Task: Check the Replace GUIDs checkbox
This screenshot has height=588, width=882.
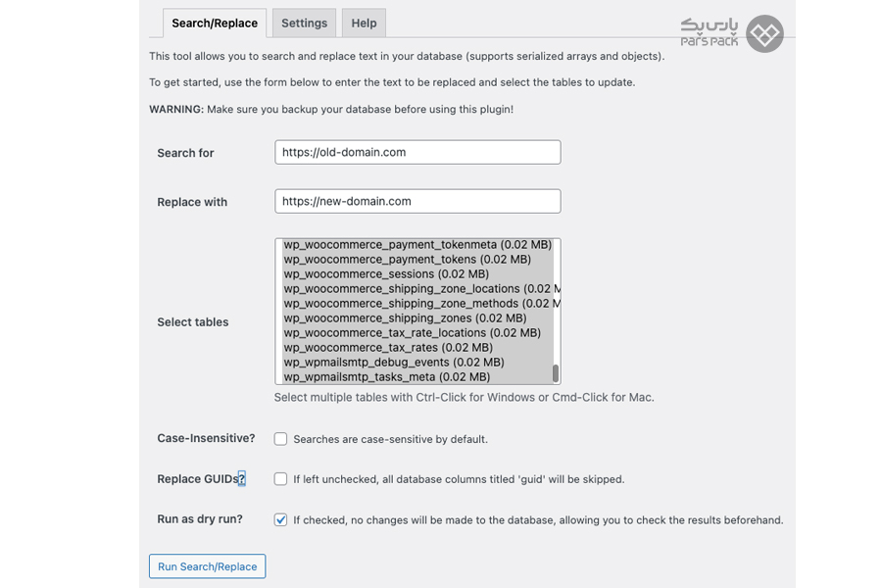Action: (280, 479)
